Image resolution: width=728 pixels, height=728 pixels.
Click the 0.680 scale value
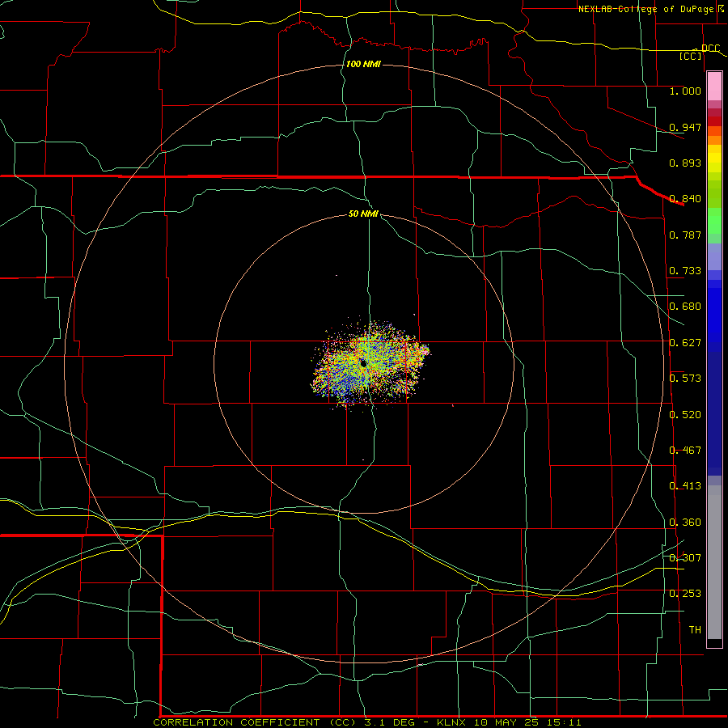pyautogui.click(x=685, y=307)
